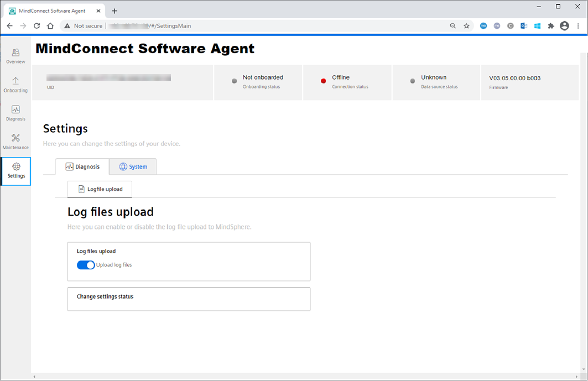Open the Overview page in sidebar
The image size is (588, 381).
15,56
